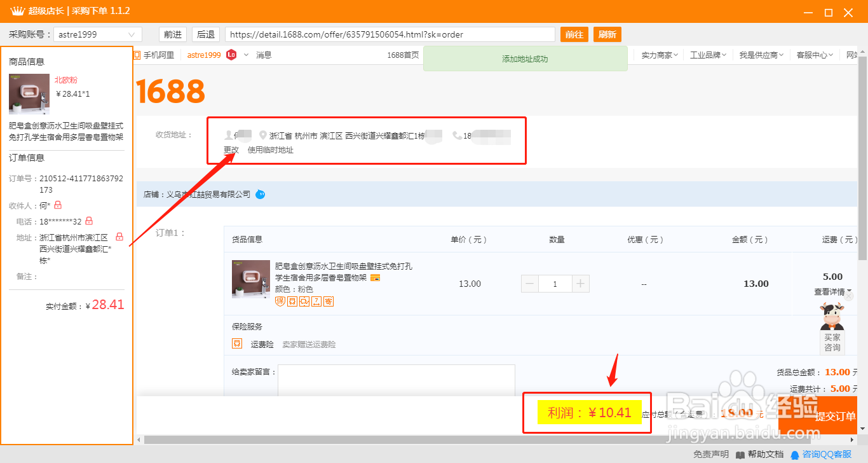The height and width of the screenshot is (463, 868).
Task: Go to 1688首页 homepage link
Action: point(403,55)
